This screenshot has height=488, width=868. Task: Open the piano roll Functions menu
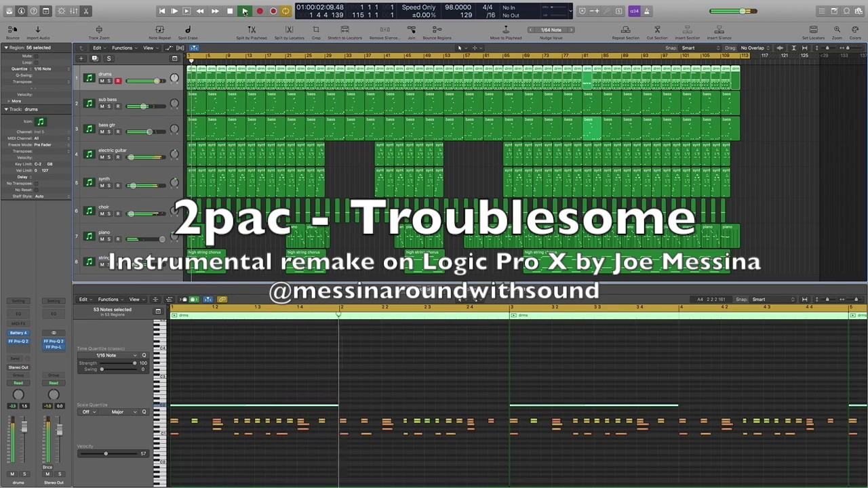[110, 300]
